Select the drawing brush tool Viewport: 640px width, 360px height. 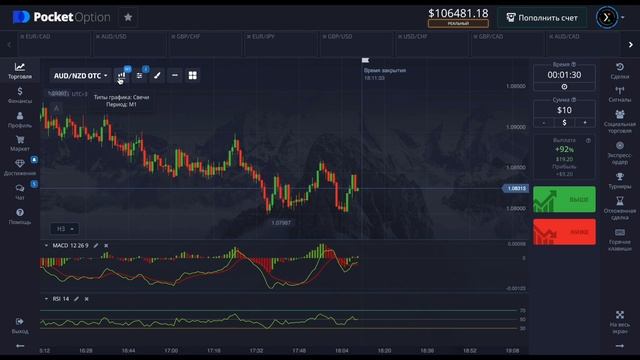157,76
